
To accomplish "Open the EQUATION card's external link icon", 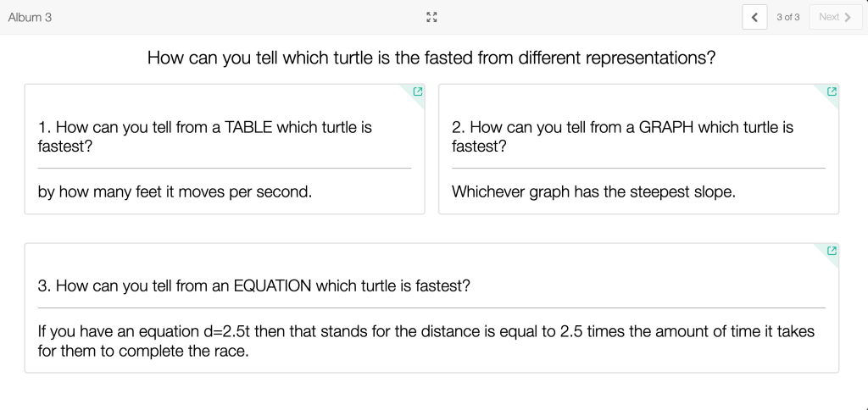I will (832, 251).
